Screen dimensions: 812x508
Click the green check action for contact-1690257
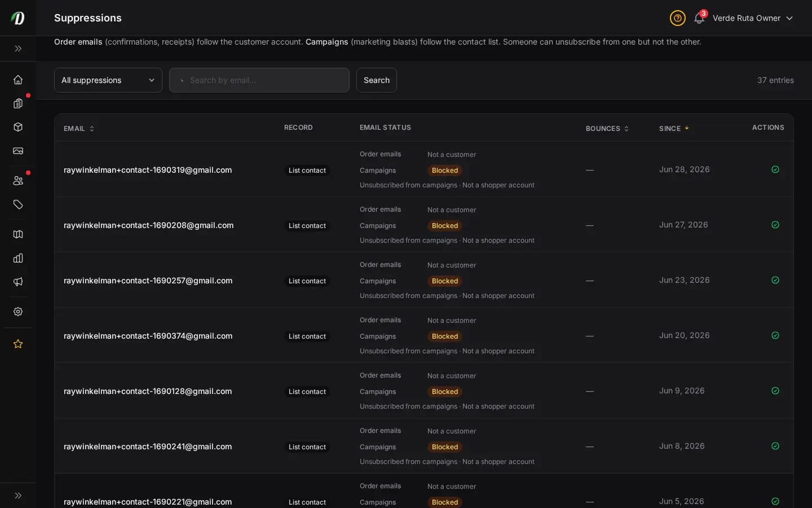tap(775, 280)
